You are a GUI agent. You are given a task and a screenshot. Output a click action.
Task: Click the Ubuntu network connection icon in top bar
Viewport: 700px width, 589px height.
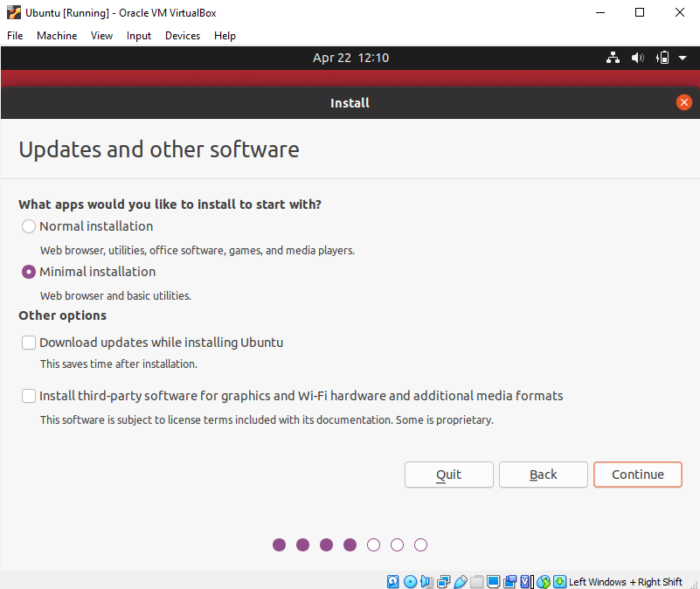[613, 58]
